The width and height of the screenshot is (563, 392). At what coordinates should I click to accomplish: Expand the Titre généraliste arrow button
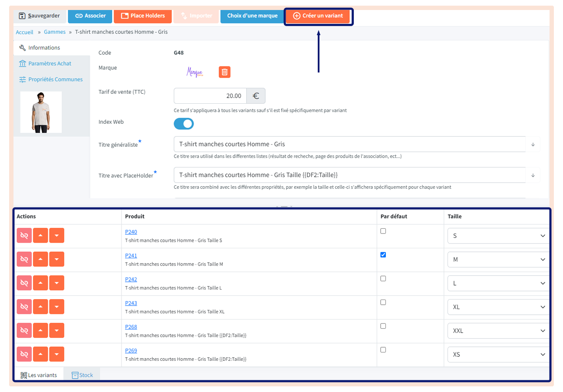[533, 144]
